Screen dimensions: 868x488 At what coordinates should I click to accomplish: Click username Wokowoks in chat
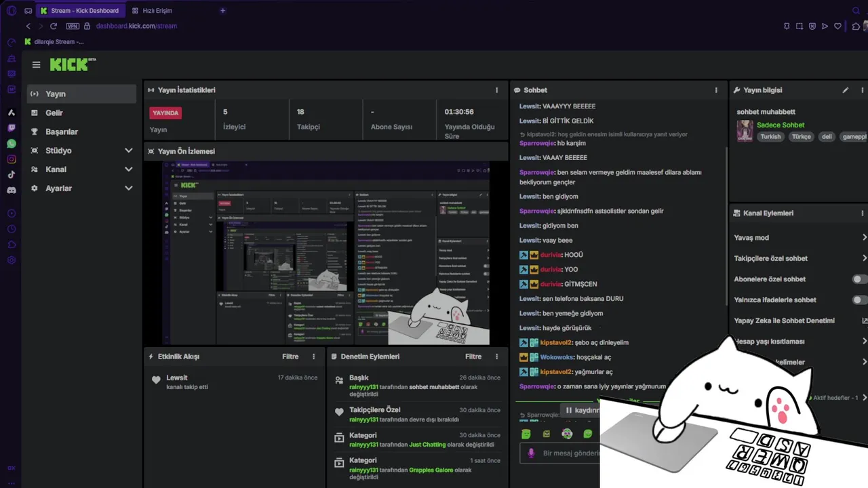coord(557,357)
